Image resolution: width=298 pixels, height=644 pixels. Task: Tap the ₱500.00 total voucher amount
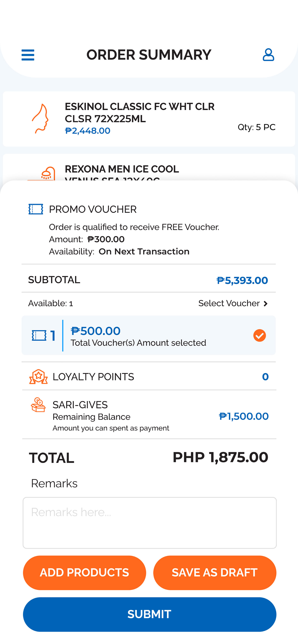[x=95, y=331]
